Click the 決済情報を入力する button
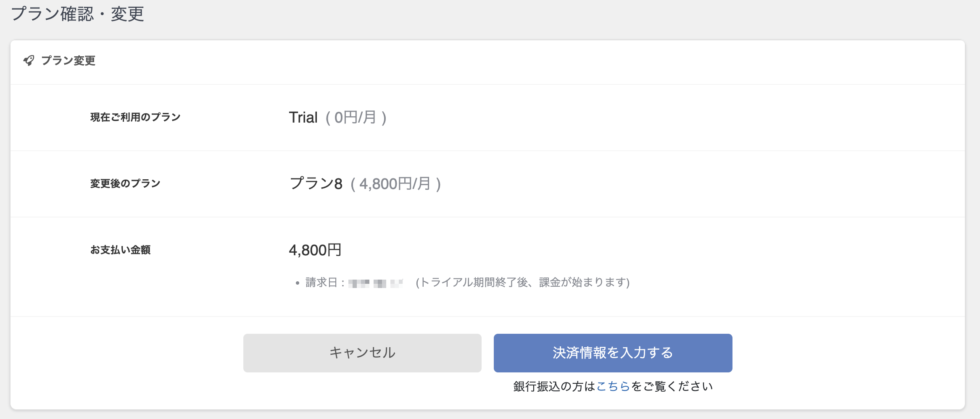Viewport: 980px width, 419px height. click(613, 353)
